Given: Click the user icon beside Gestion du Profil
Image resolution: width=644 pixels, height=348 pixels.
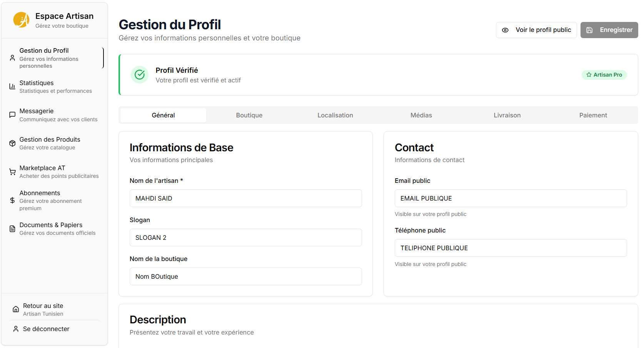Looking at the screenshot, I should tap(12, 58).
